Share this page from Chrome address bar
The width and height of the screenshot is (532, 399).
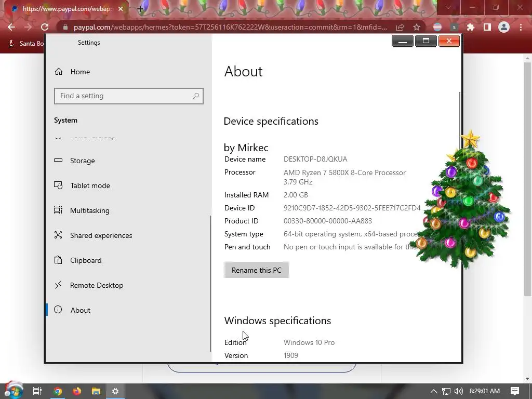(400, 27)
